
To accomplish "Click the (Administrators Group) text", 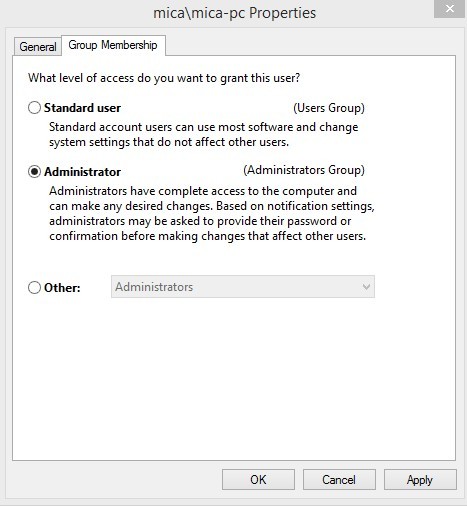I will coord(304,170).
